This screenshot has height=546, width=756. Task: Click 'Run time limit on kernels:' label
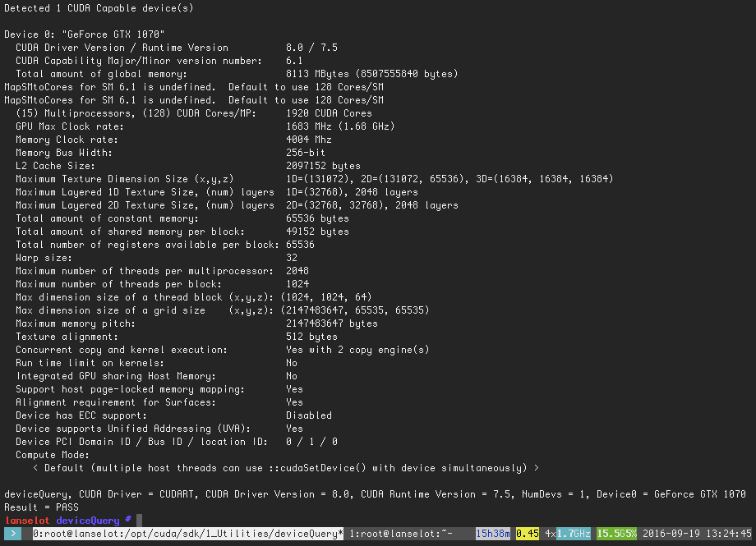point(90,363)
